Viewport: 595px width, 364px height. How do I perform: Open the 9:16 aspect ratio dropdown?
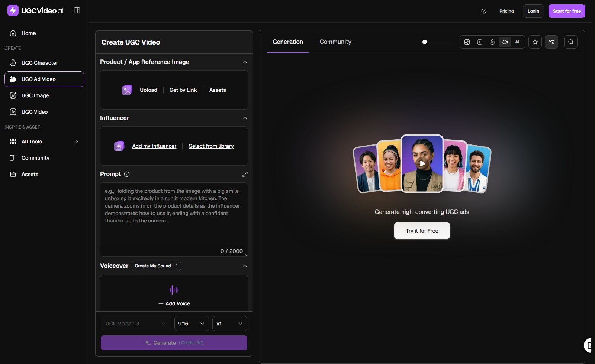[x=192, y=324]
